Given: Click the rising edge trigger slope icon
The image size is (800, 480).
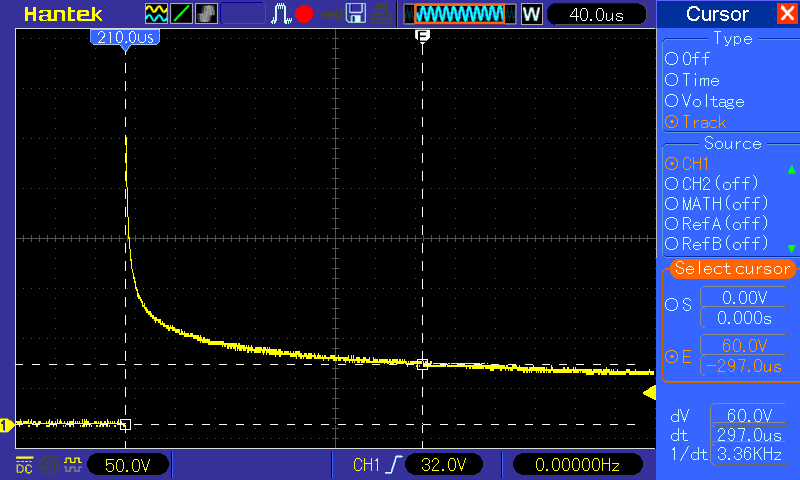Looking at the screenshot, I should click(395, 465).
